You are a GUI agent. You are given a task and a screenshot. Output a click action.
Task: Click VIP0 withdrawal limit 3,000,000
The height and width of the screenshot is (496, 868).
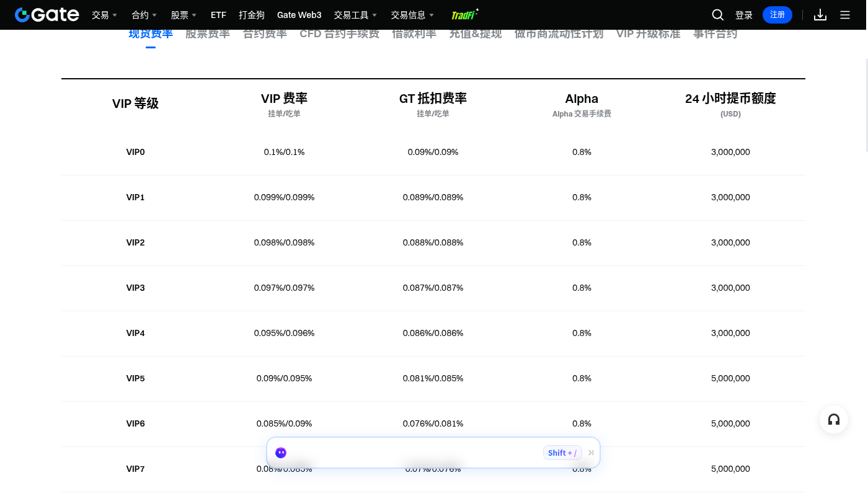click(730, 152)
